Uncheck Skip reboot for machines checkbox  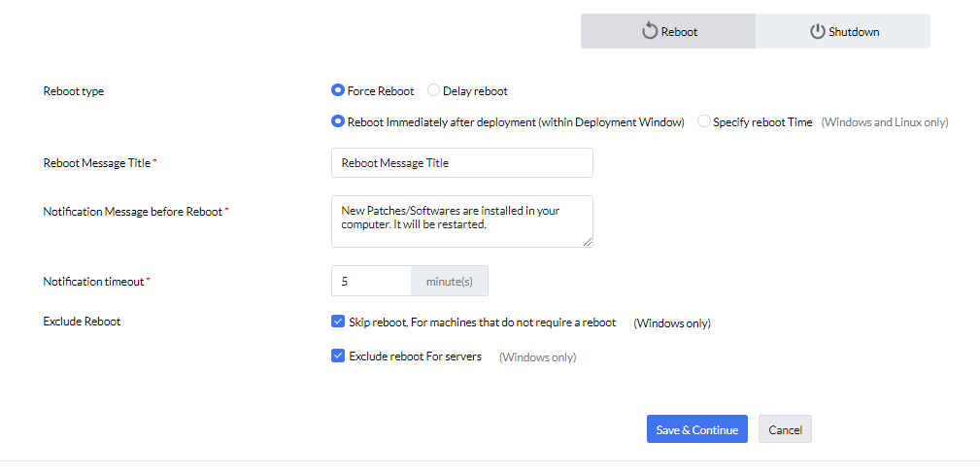coord(338,322)
